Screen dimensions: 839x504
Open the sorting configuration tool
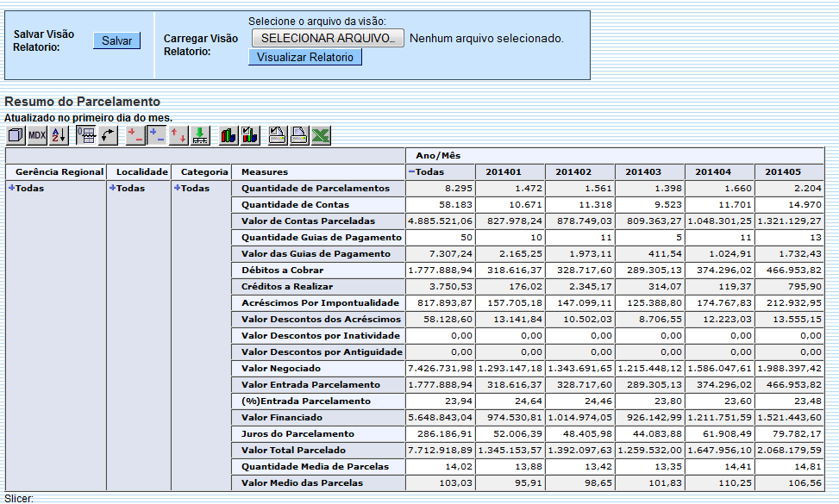59,134
